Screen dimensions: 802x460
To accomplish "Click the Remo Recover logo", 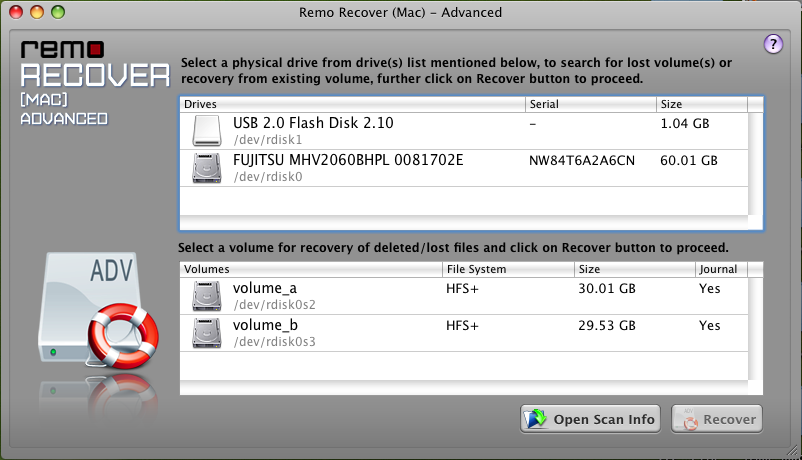I will click(95, 80).
